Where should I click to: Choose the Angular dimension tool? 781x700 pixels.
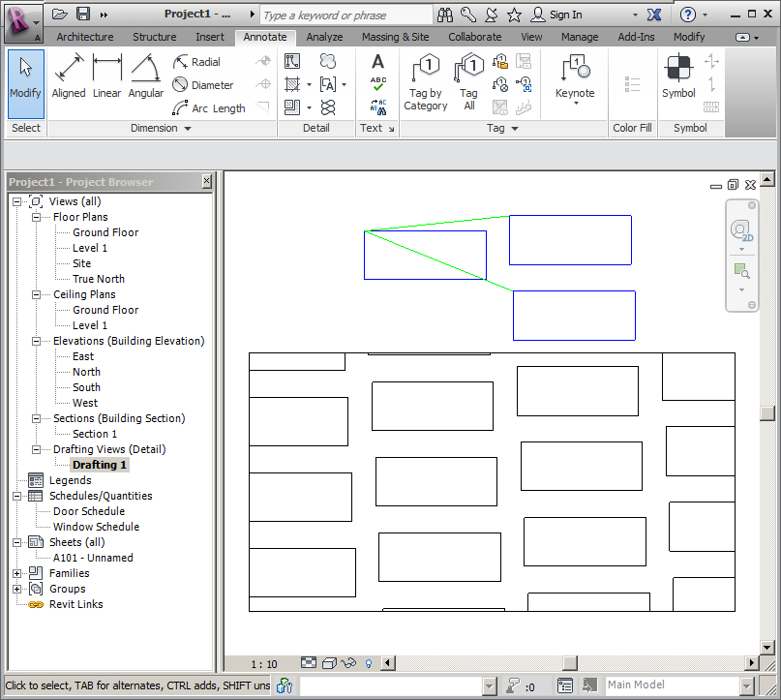pos(145,76)
